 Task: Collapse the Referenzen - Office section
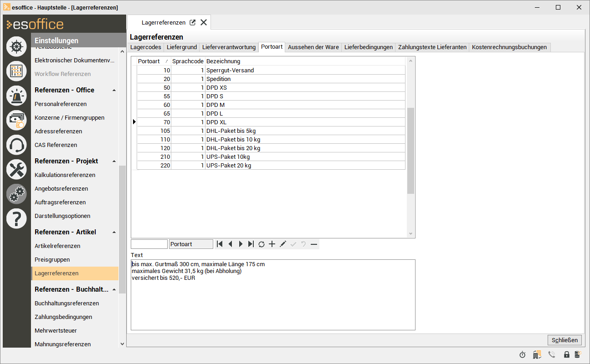pyautogui.click(x=114, y=90)
